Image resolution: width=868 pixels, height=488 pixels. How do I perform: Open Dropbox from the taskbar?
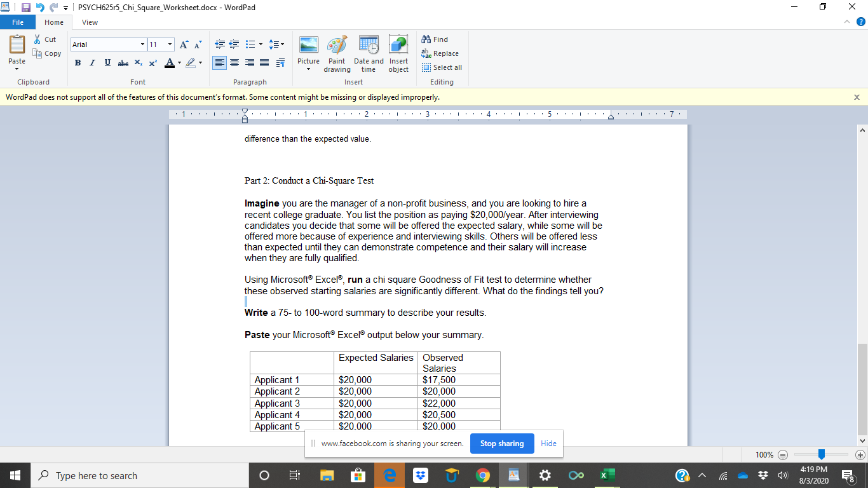pyautogui.click(x=419, y=475)
